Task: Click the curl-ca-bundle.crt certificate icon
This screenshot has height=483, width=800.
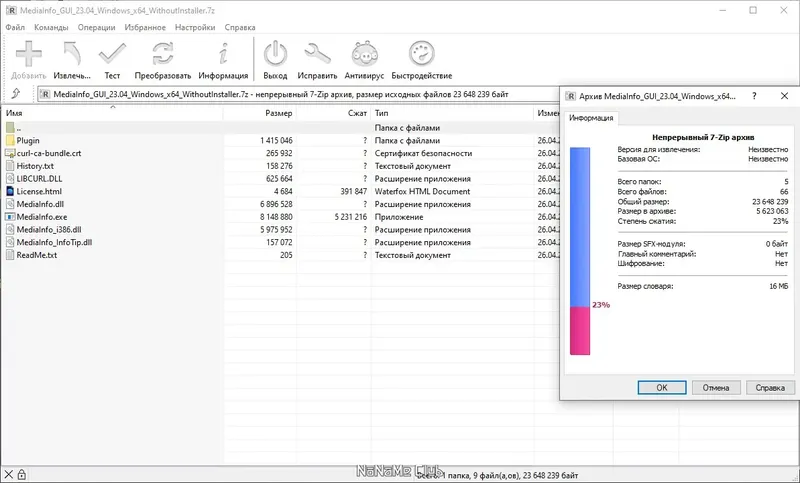Action: tap(10, 153)
